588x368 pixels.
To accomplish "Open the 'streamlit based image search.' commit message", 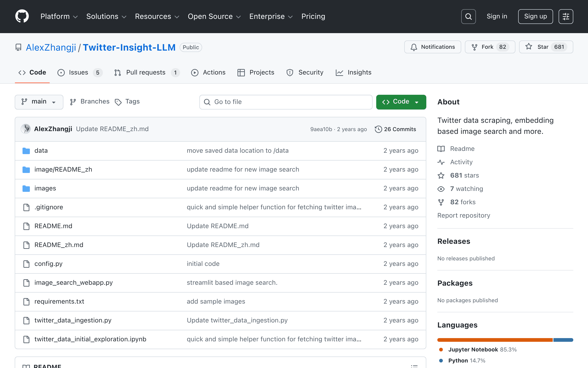I will click(x=232, y=283).
